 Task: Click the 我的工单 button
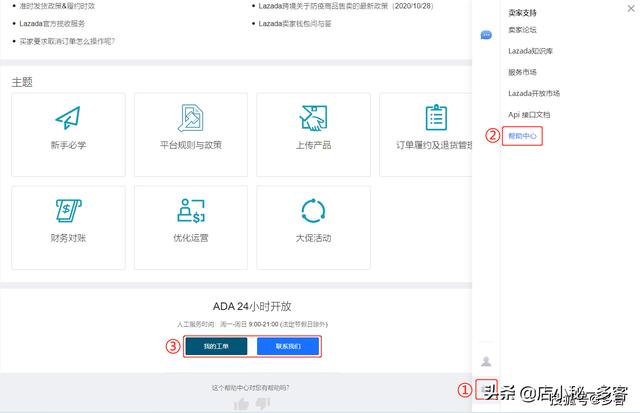216,346
